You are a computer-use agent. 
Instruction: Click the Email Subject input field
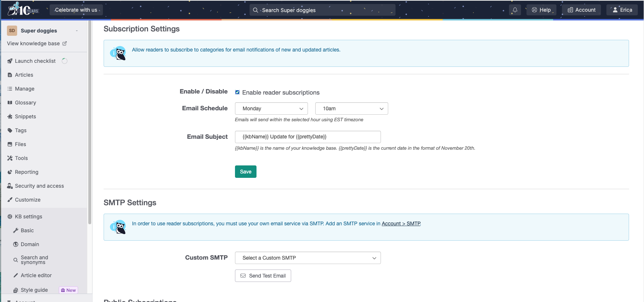308,137
